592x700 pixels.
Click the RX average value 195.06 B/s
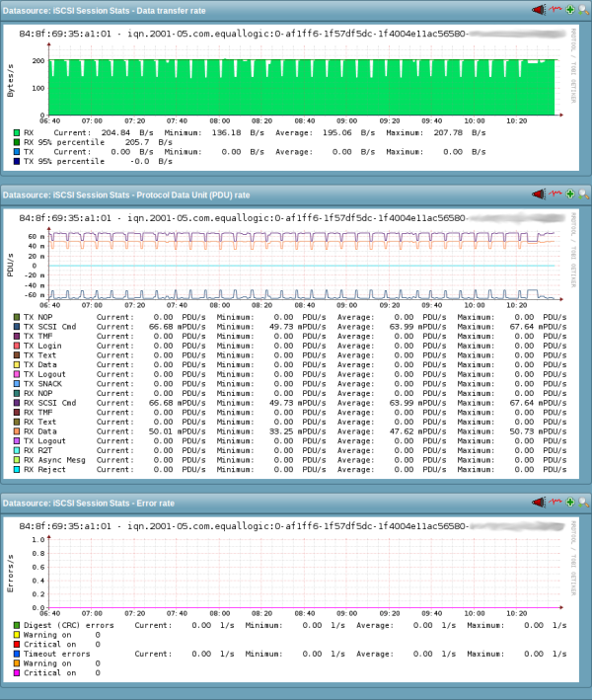click(348, 132)
